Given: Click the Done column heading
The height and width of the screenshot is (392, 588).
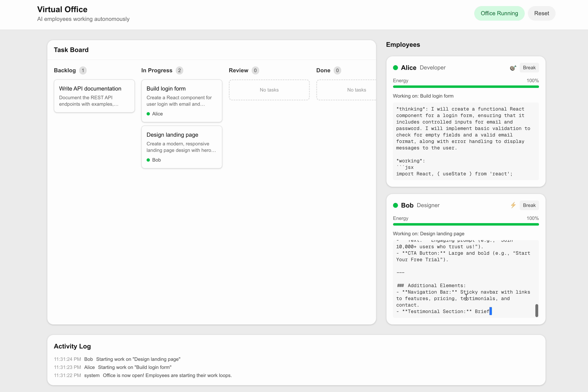Looking at the screenshot, I should pos(323,70).
